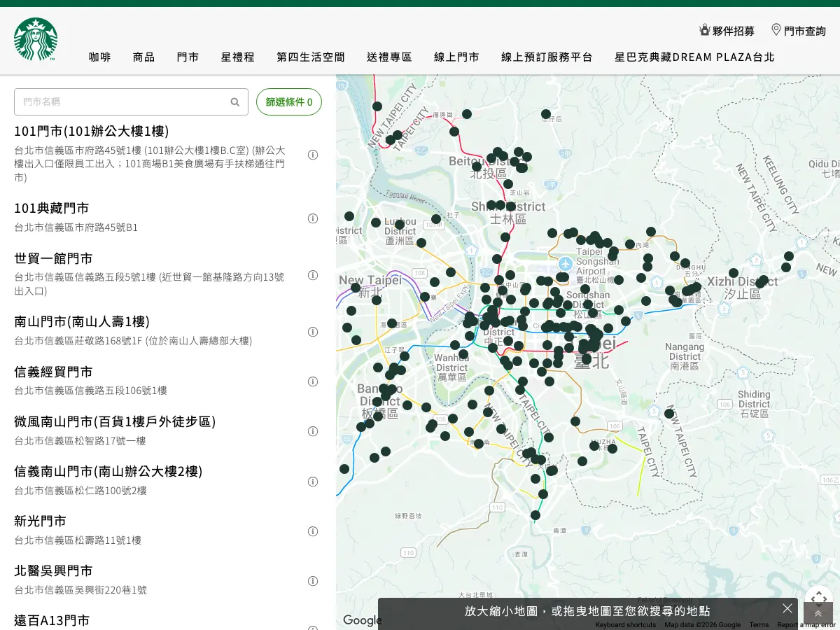Open info icon for 微風南山門市
840x630 pixels.
pyautogui.click(x=313, y=431)
